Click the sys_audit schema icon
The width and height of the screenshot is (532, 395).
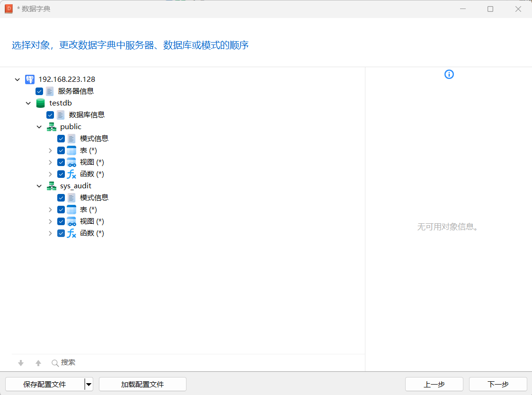pos(52,186)
